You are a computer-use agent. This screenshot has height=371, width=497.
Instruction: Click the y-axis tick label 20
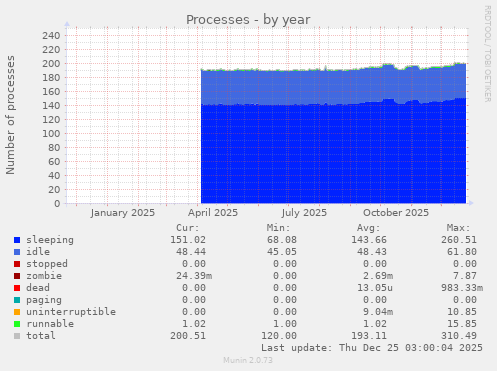(54, 190)
